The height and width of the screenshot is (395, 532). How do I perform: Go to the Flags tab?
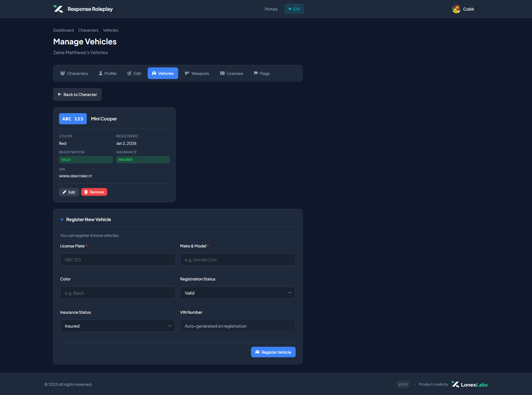[262, 73]
